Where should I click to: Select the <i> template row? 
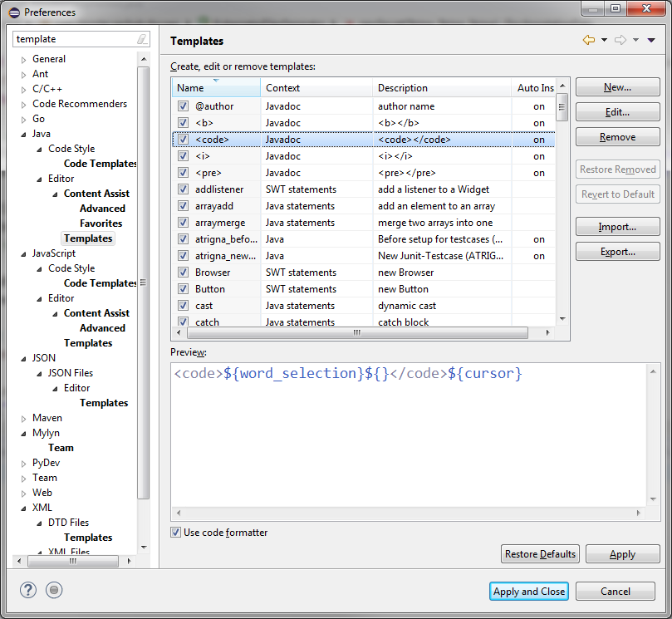pyautogui.click(x=364, y=156)
